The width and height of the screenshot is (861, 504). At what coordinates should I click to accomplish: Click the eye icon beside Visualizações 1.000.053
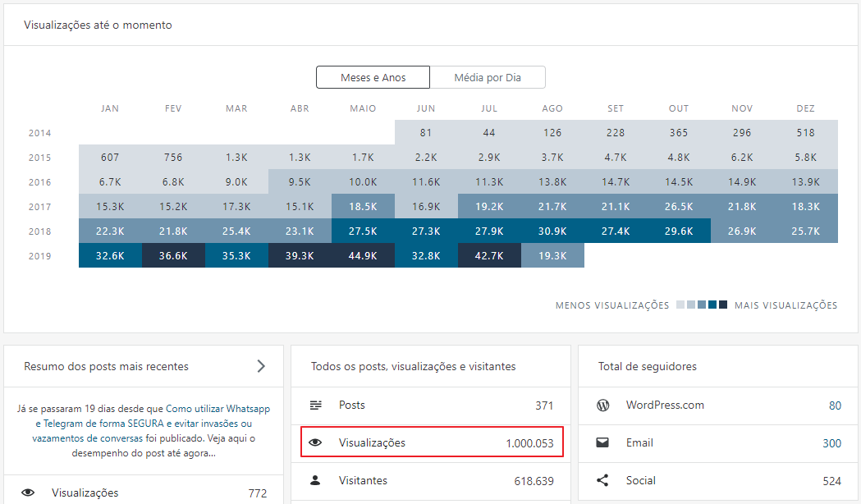(315, 443)
